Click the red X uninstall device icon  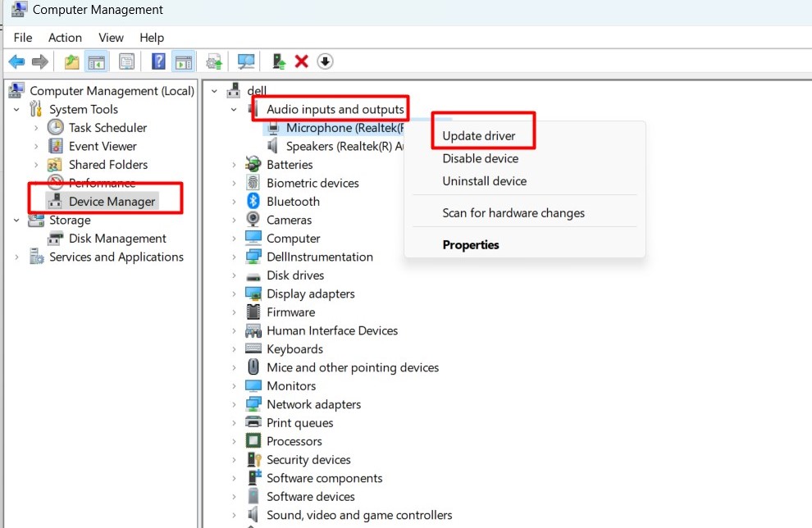tap(302, 61)
